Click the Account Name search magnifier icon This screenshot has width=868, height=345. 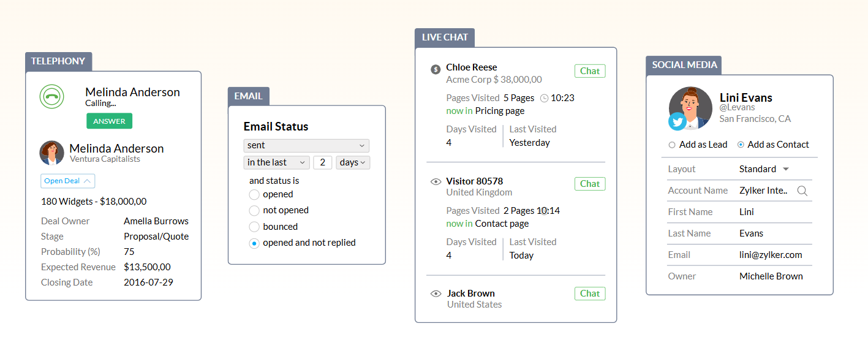pos(802,191)
